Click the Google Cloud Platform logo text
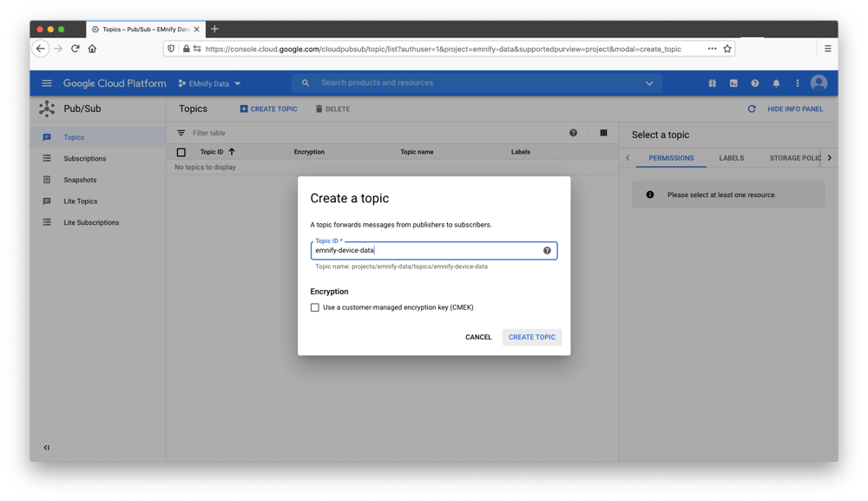This screenshot has width=868, height=501. pyautogui.click(x=115, y=83)
